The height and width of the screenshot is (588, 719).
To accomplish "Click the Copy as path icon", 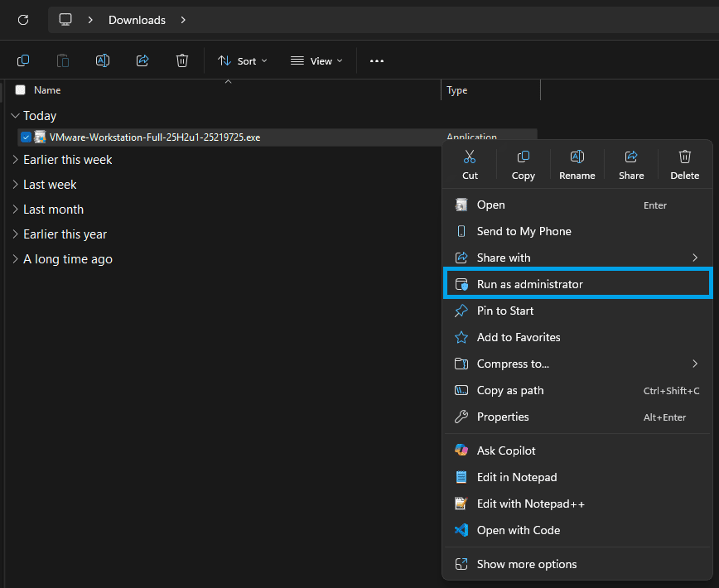I will pyautogui.click(x=461, y=390).
